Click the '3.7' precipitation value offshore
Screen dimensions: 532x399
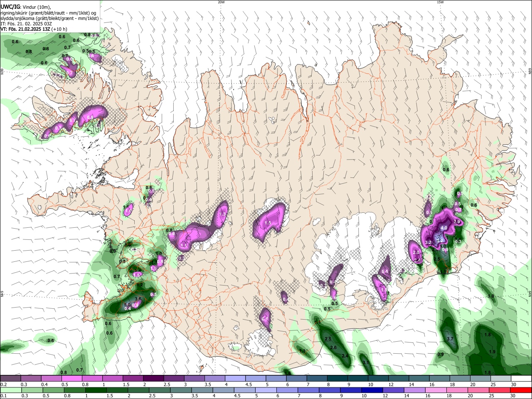click(x=450, y=339)
